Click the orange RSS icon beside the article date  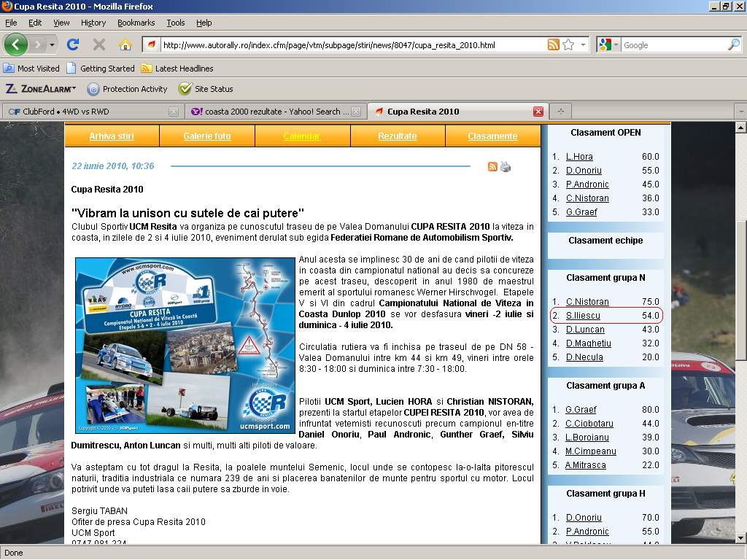pos(492,166)
